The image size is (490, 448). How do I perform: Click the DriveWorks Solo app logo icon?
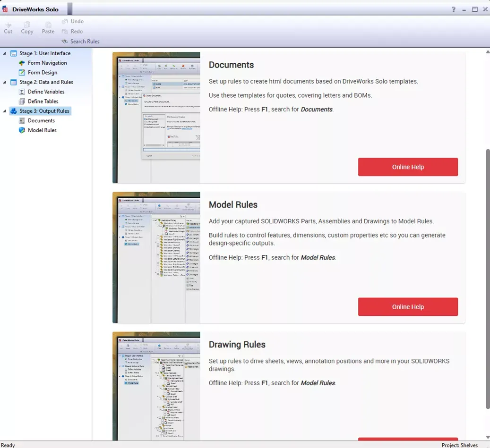pos(5,9)
